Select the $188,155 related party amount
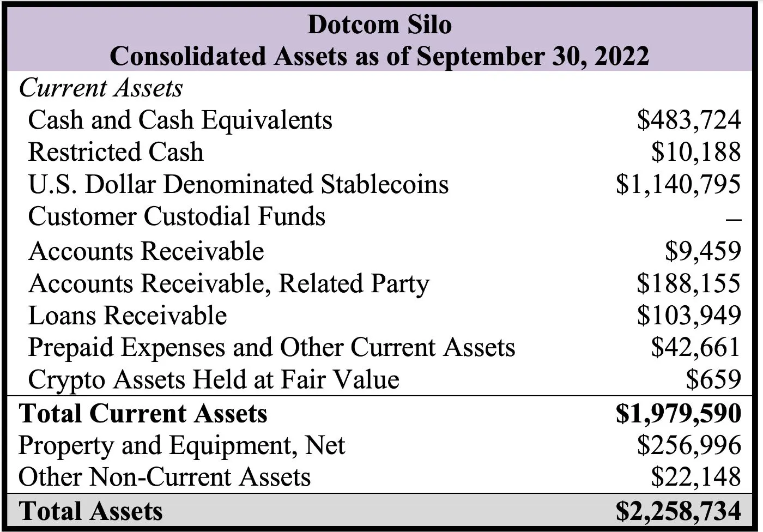Screen dimensions: 763x532 (689, 283)
